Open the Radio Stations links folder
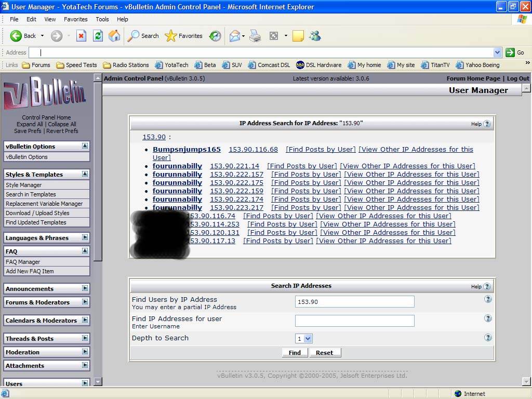Screen dimensions: 532x399 (x=126, y=65)
